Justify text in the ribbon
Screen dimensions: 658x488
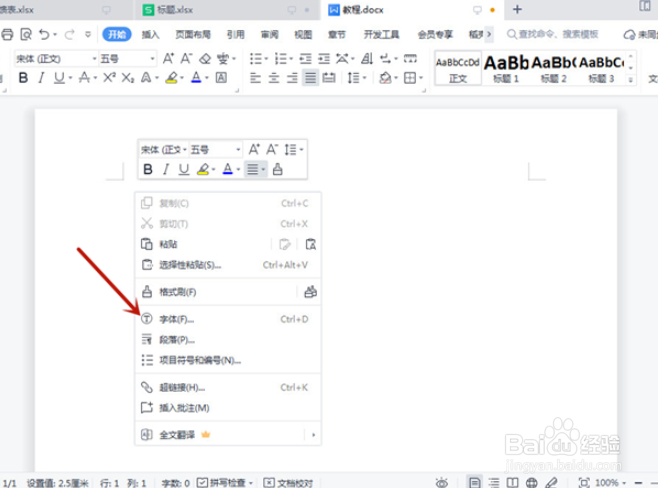click(x=311, y=78)
